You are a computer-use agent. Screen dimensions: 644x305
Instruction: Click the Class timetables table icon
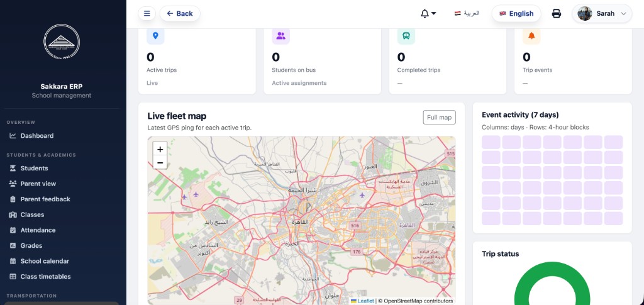[13, 277]
